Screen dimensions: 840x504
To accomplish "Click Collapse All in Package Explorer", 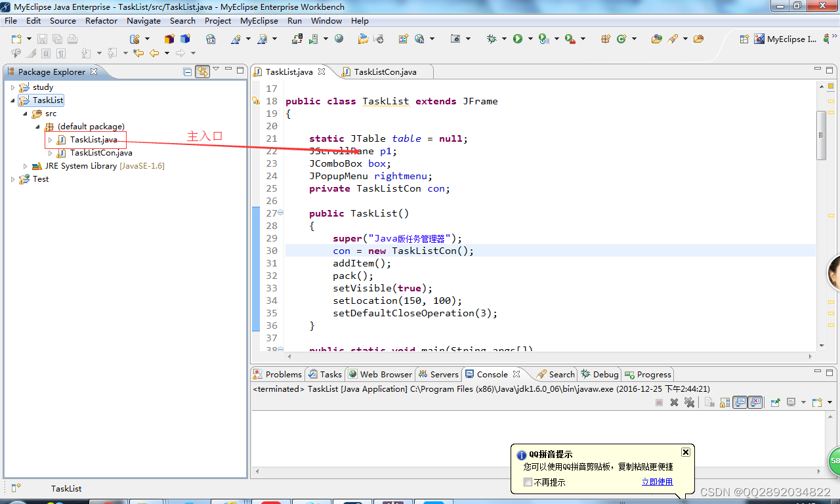I will point(188,72).
